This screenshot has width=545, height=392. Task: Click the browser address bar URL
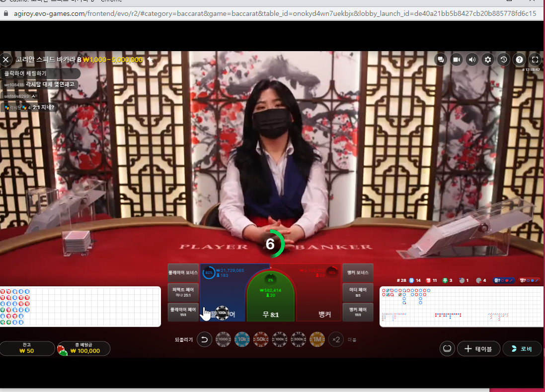275,13
